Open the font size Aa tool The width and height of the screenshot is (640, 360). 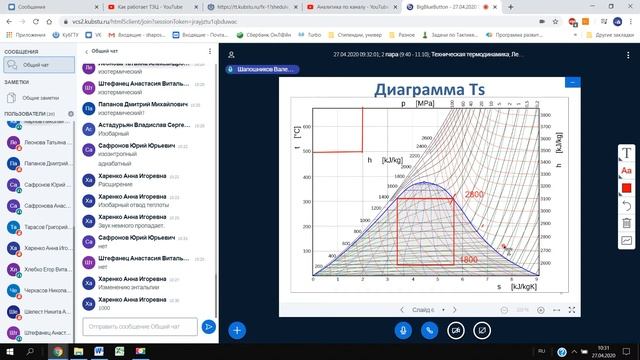627,171
